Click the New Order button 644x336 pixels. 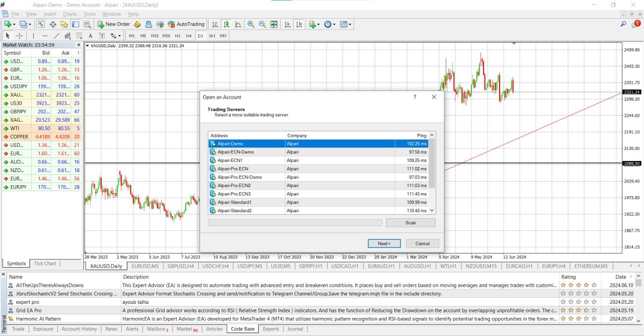(x=114, y=24)
